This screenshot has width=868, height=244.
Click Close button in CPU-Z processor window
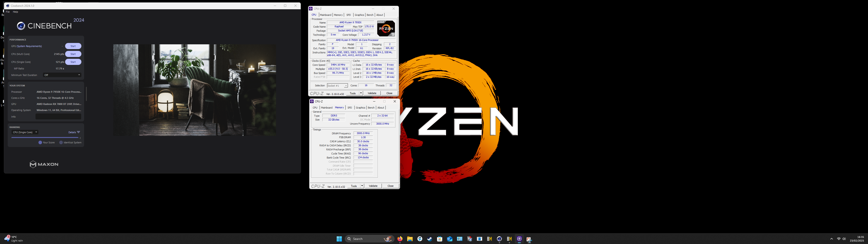tap(389, 93)
